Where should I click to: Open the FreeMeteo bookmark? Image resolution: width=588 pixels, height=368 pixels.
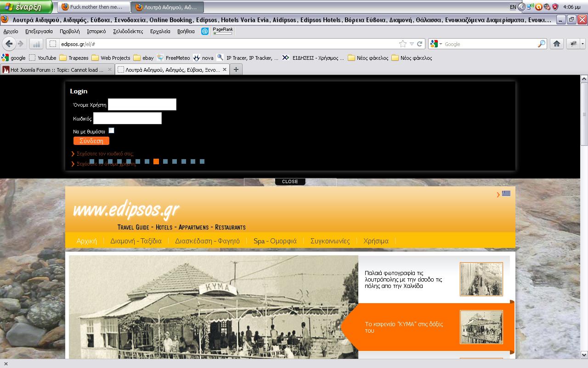pyautogui.click(x=173, y=57)
